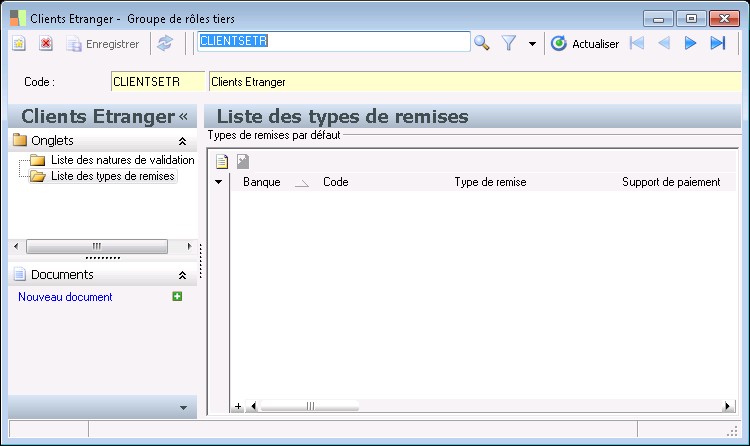Click the Documents section icon

pyautogui.click(x=20, y=274)
